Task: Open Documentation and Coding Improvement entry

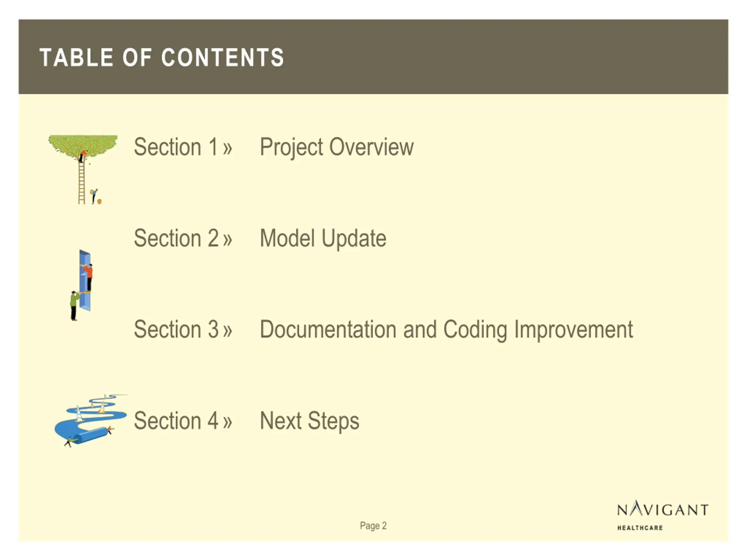Action: click(446, 330)
